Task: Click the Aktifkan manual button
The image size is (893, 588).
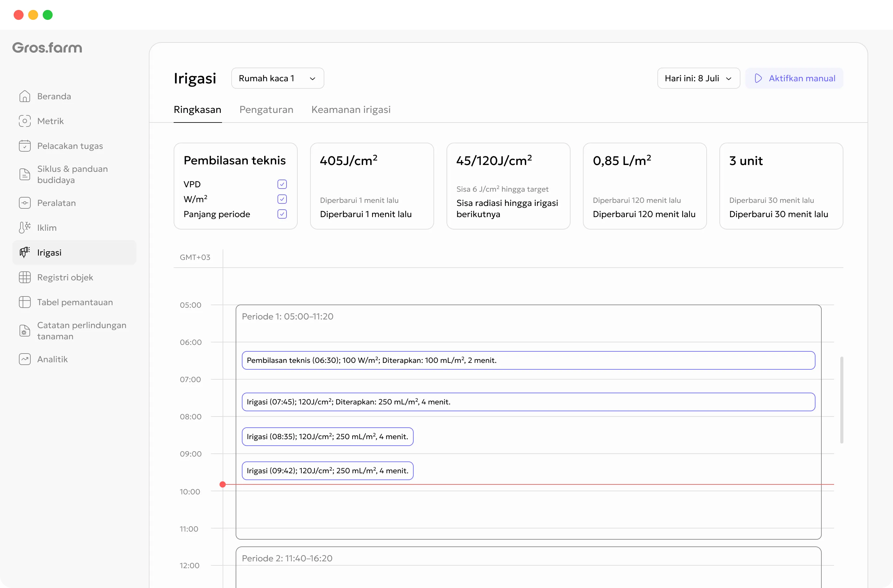Action: (x=794, y=78)
